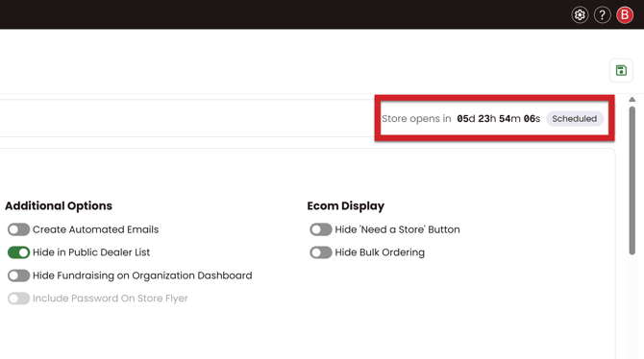Click the Ecom Display heading
The height and width of the screenshot is (359, 644).
point(346,205)
